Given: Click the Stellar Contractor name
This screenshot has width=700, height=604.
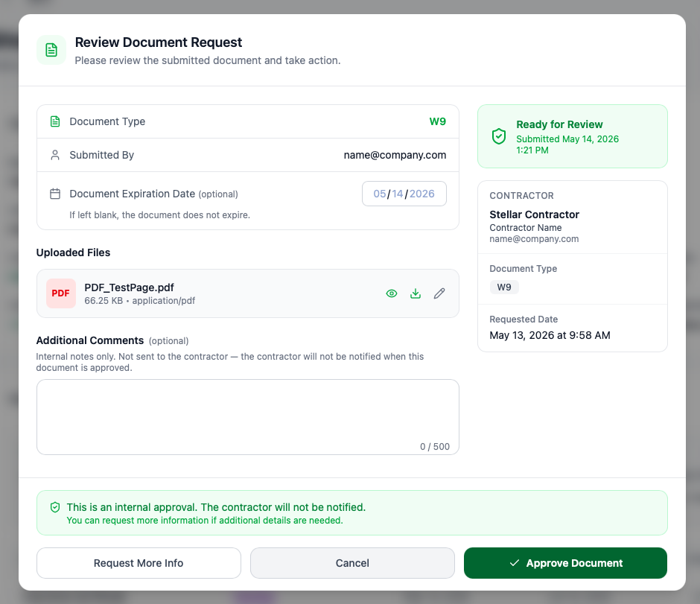Looking at the screenshot, I should pyautogui.click(x=535, y=214).
